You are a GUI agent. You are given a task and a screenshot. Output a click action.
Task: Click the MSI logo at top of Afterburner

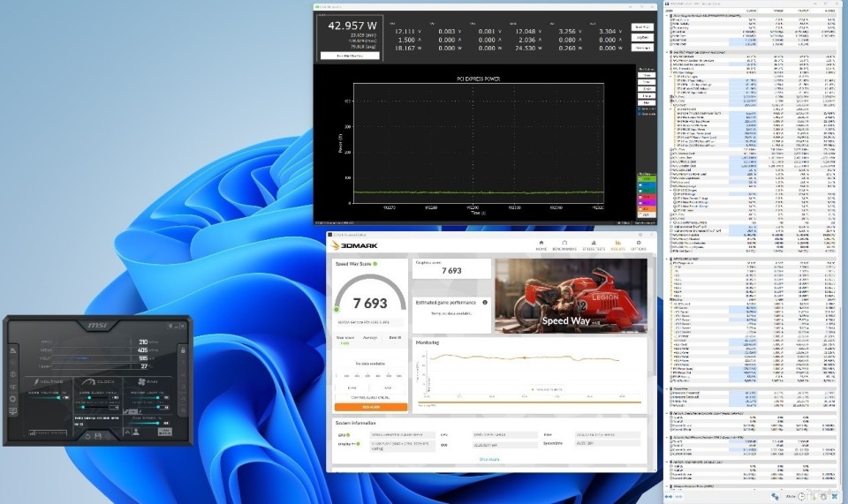pyautogui.click(x=97, y=325)
